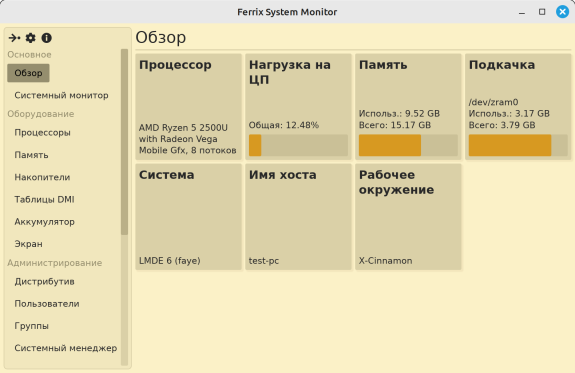
Task: Go to the Процессоры section
Action: click(x=43, y=132)
